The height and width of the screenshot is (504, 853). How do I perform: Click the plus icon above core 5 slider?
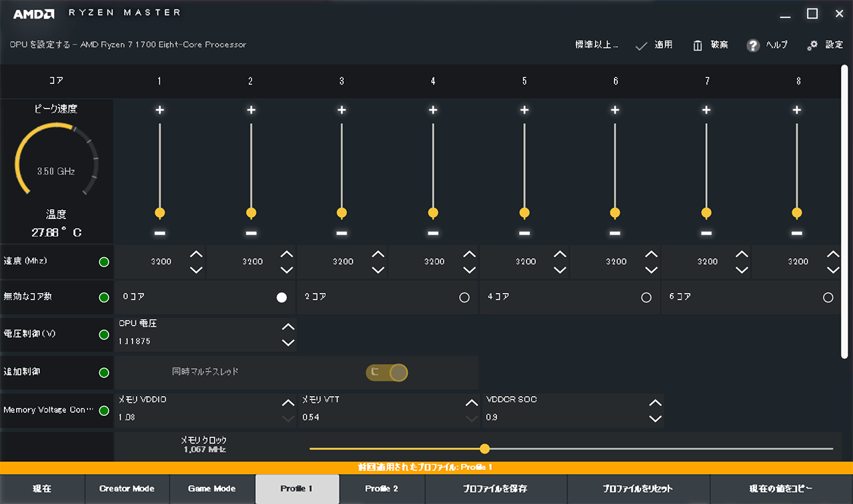(x=524, y=110)
